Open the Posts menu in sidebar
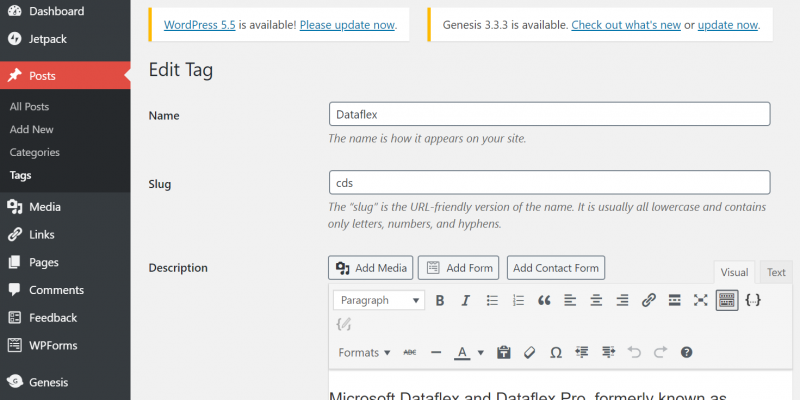This screenshot has width=800, height=400. (65, 76)
